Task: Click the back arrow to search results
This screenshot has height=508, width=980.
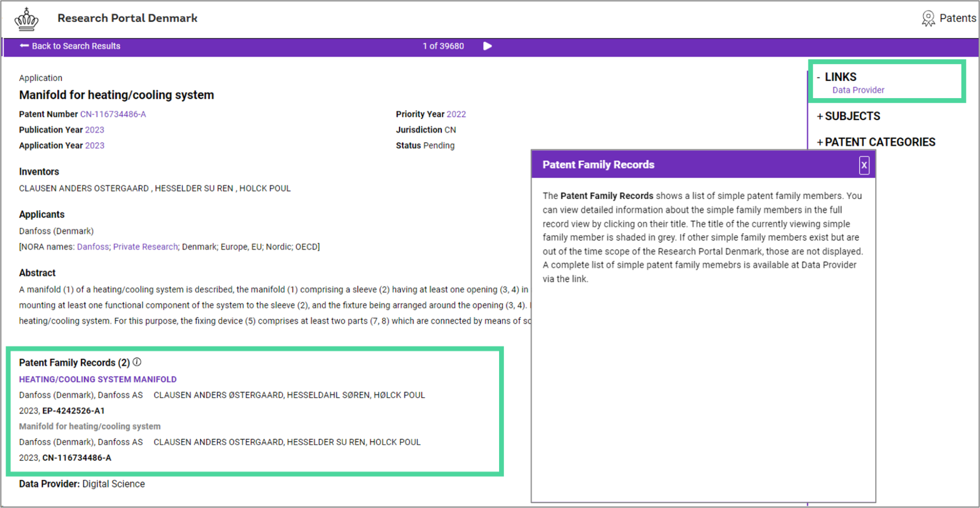Action: pyautogui.click(x=24, y=46)
